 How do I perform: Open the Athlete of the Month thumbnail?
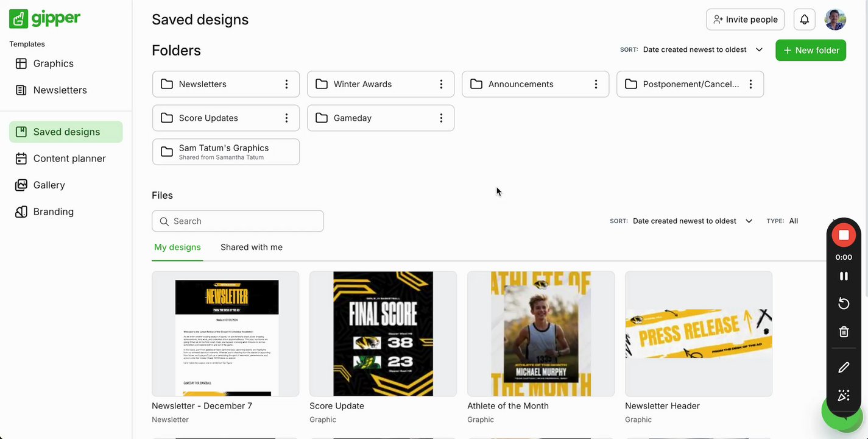pyautogui.click(x=541, y=334)
